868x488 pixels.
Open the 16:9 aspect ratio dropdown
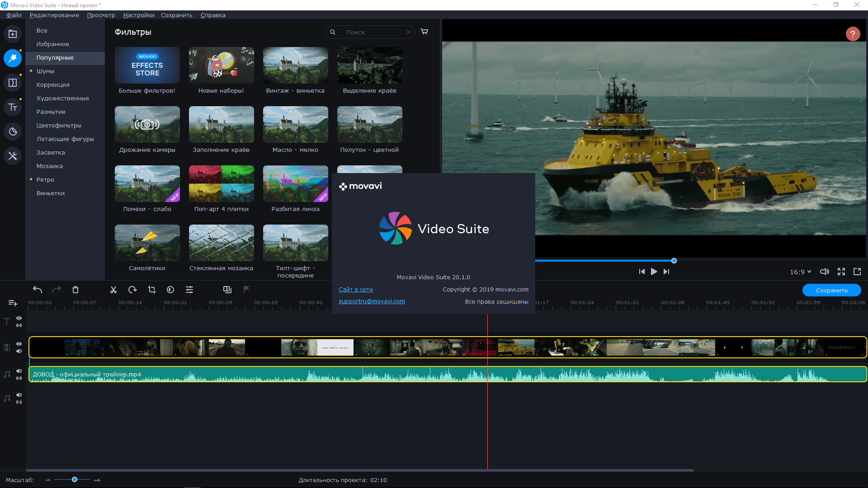click(800, 272)
